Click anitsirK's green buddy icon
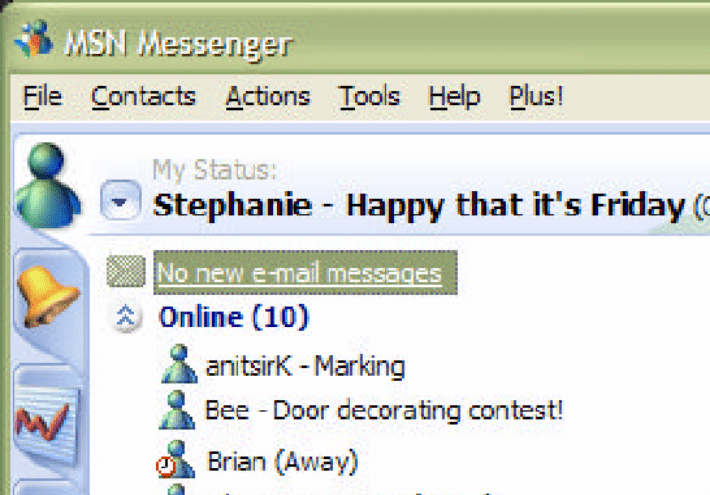Viewport: 710px width, 495px height. click(179, 365)
